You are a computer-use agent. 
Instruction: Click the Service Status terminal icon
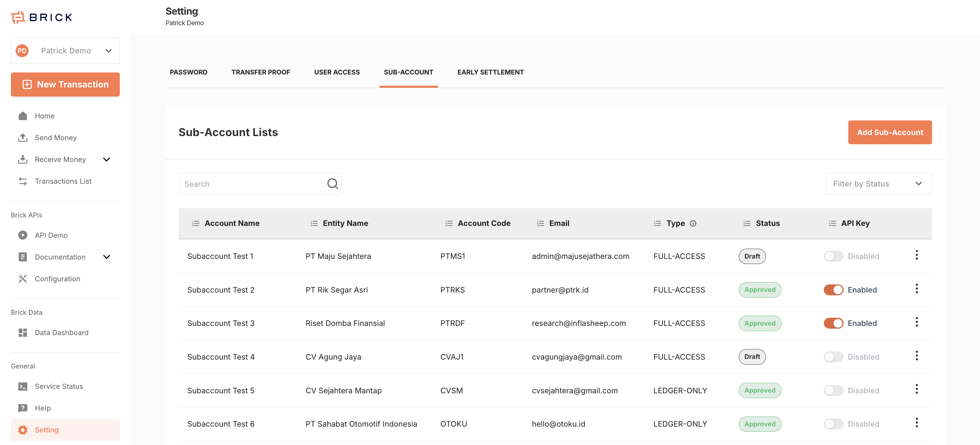tap(22, 386)
